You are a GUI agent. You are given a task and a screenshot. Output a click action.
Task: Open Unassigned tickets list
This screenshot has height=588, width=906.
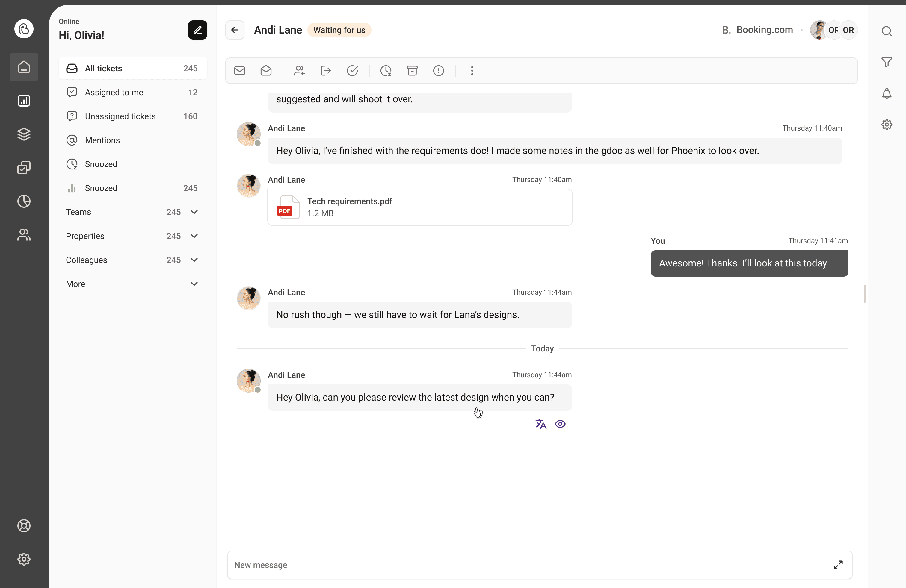tap(133, 116)
